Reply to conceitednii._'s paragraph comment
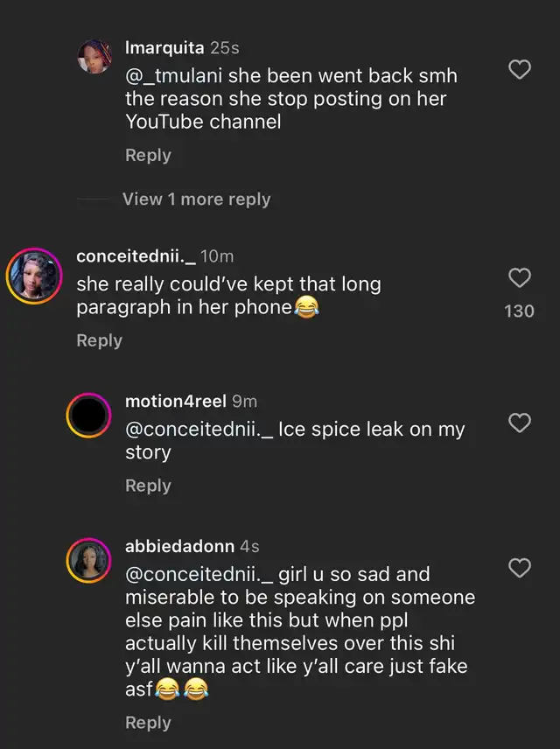The width and height of the screenshot is (560, 749). tap(99, 340)
